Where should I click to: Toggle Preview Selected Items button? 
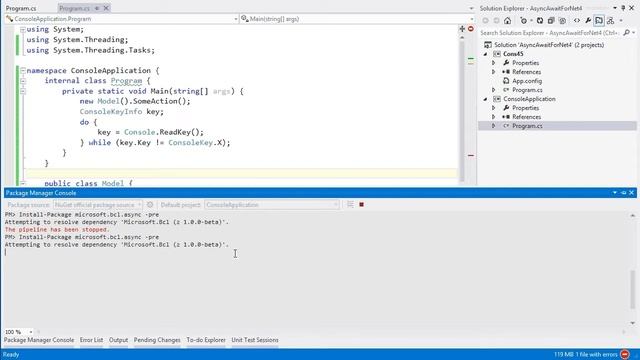599,21
